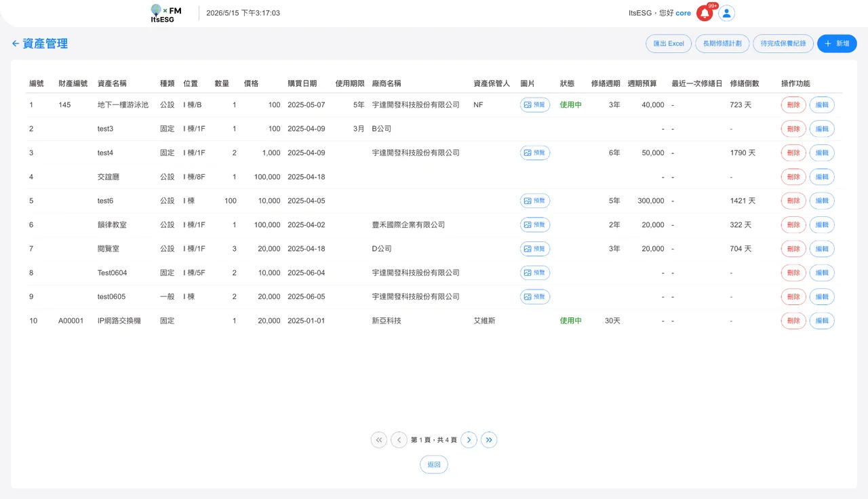Screen dimensions: 868x499
Task: Delete the test6 asset row
Action: click(793, 201)
